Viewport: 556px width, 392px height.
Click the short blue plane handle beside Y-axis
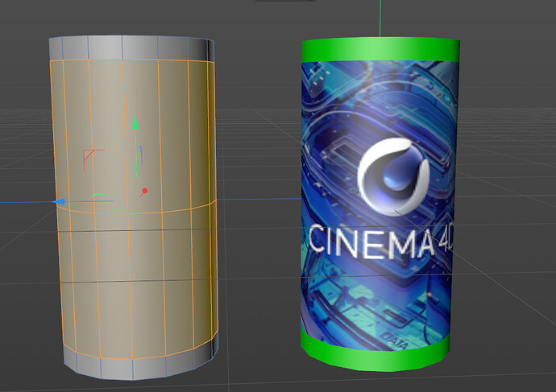point(142,155)
